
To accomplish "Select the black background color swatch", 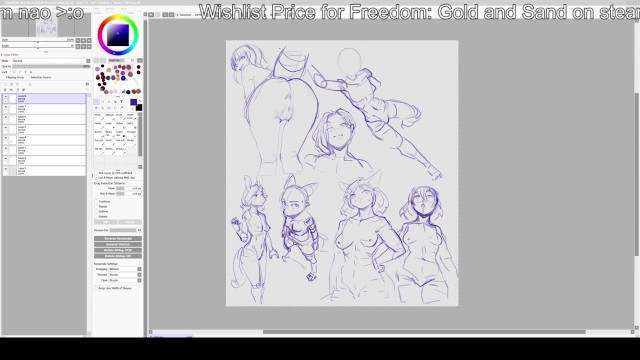I will pyautogui.click(x=139, y=108).
